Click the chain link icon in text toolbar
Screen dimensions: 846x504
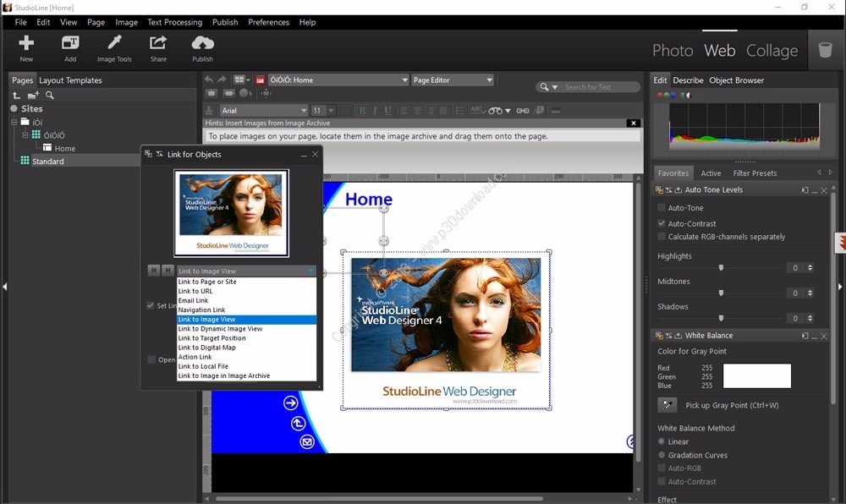tap(522, 111)
